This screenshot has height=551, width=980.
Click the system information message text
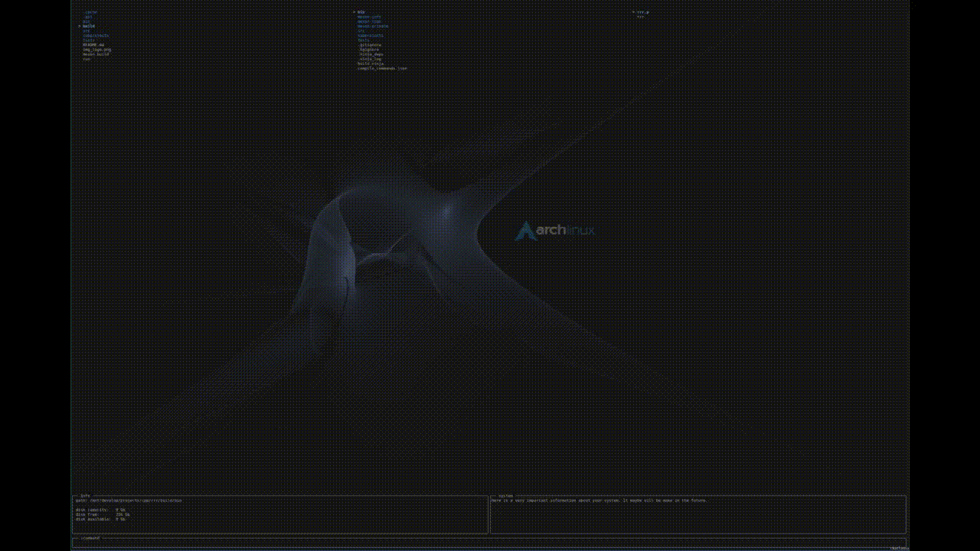[599, 500]
